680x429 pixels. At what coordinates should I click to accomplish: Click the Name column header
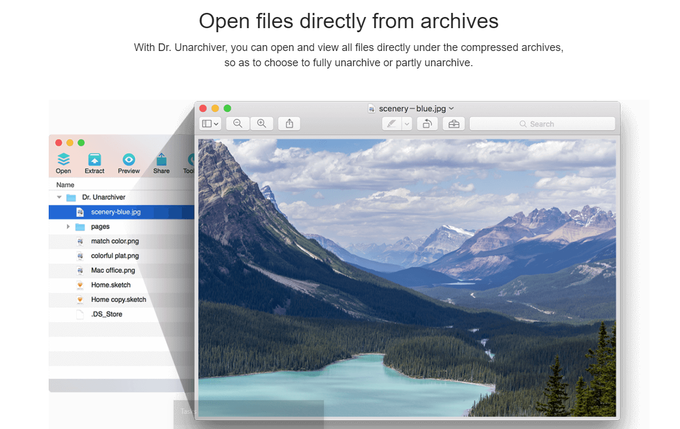pos(65,185)
